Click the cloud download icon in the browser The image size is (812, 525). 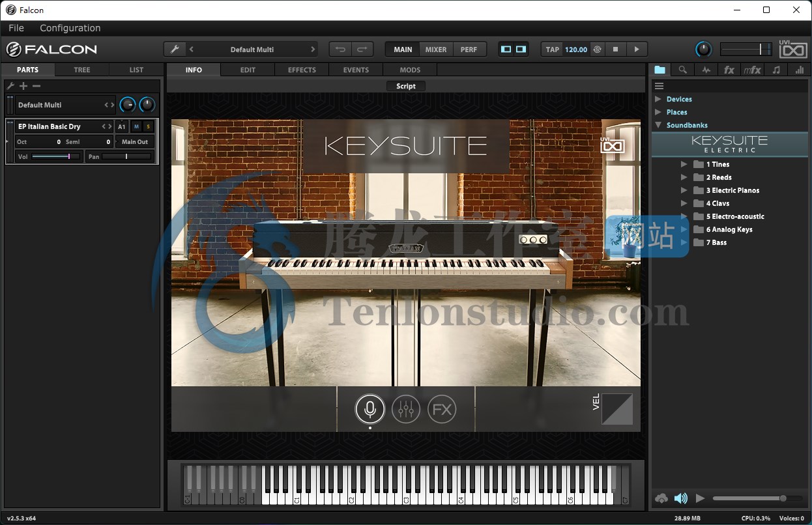coord(661,498)
